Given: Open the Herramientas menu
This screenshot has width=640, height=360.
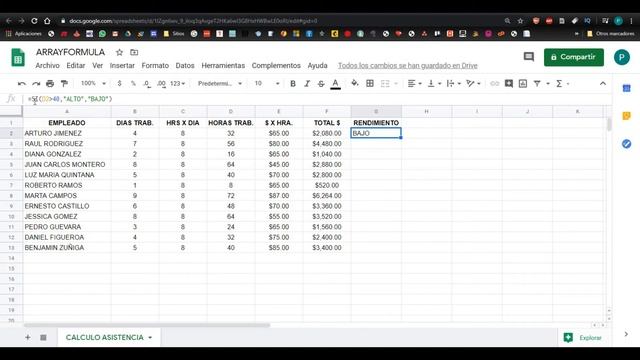Looking at the screenshot, I should 223,65.
